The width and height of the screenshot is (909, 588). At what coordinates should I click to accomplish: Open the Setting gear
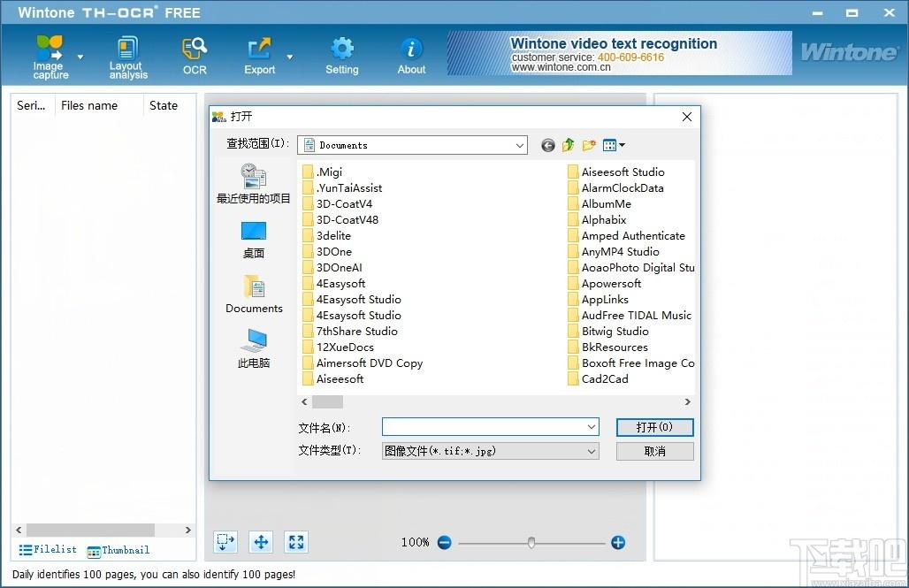pyautogui.click(x=342, y=57)
